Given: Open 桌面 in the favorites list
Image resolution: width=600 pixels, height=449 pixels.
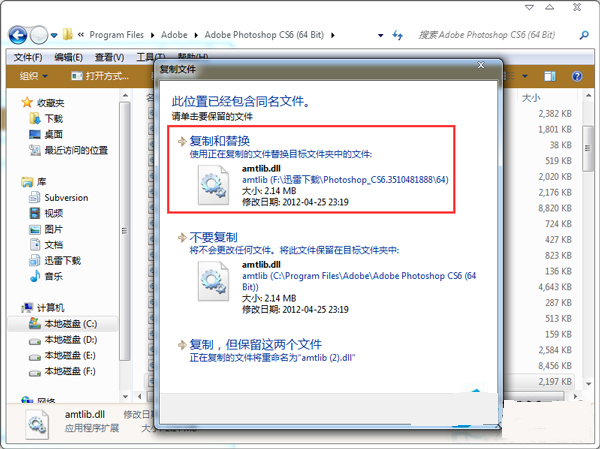Looking at the screenshot, I should pyautogui.click(x=53, y=134).
